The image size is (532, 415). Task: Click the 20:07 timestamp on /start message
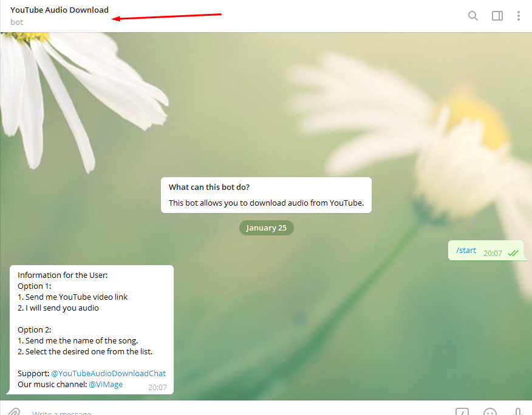(493, 253)
